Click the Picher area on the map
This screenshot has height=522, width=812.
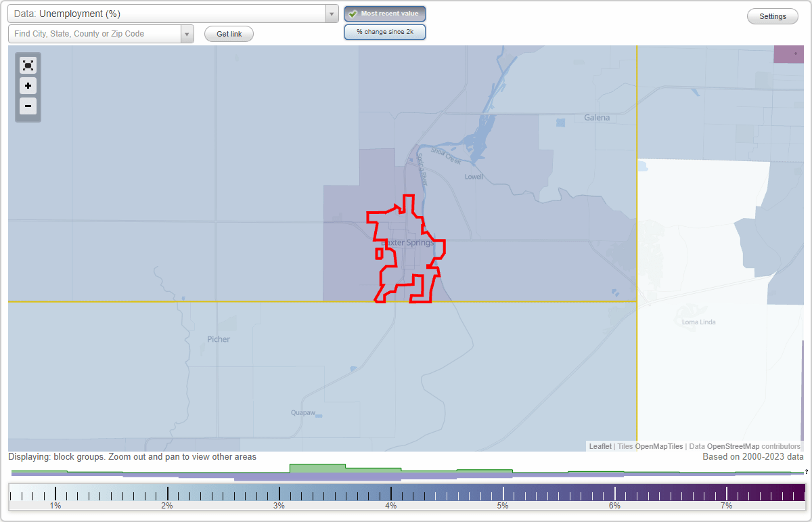(218, 339)
